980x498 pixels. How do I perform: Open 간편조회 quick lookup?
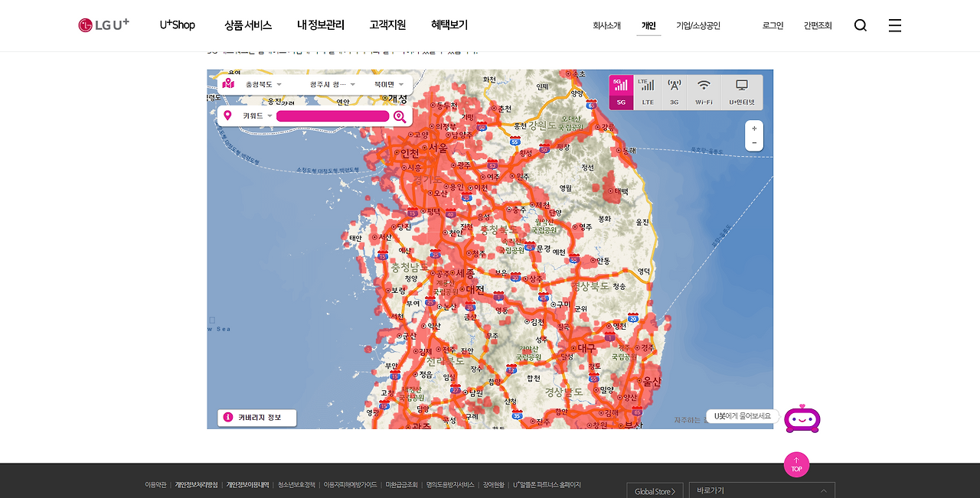tap(818, 25)
